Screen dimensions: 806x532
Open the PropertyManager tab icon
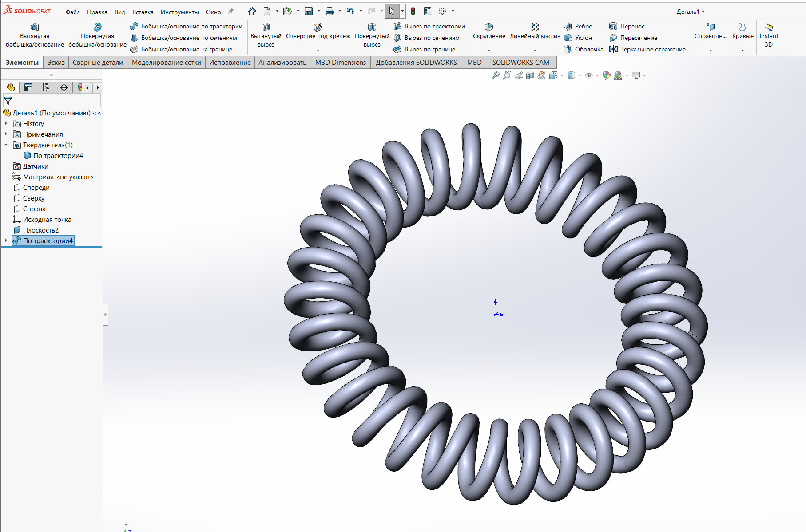point(28,87)
